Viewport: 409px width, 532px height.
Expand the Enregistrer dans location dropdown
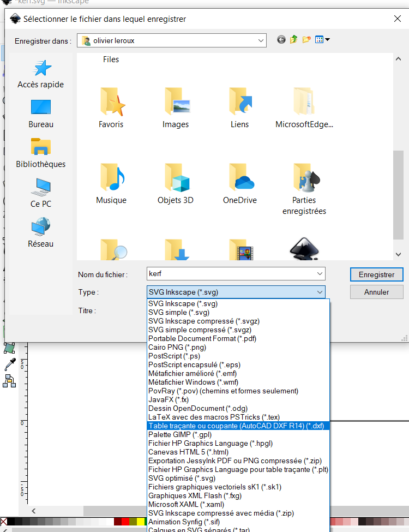261,40
